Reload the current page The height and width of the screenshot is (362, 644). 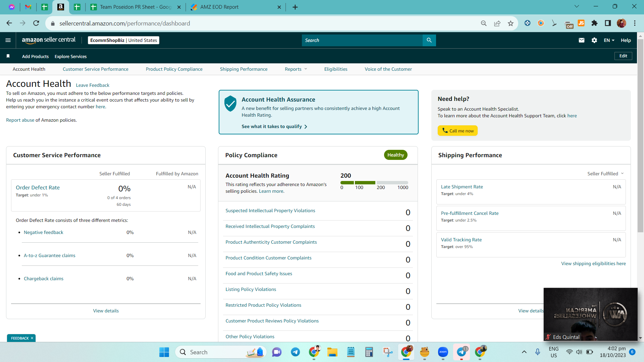[36, 23]
